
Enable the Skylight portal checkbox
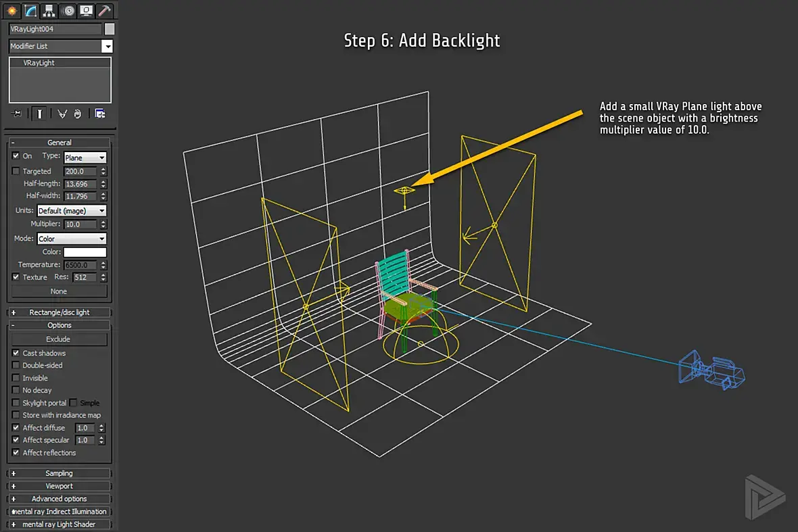[16, 403]
